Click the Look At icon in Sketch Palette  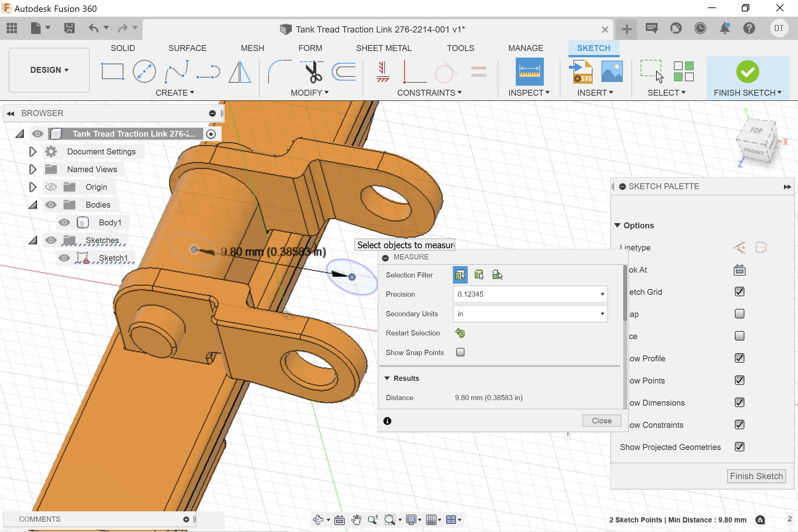(x=739, y=270)
